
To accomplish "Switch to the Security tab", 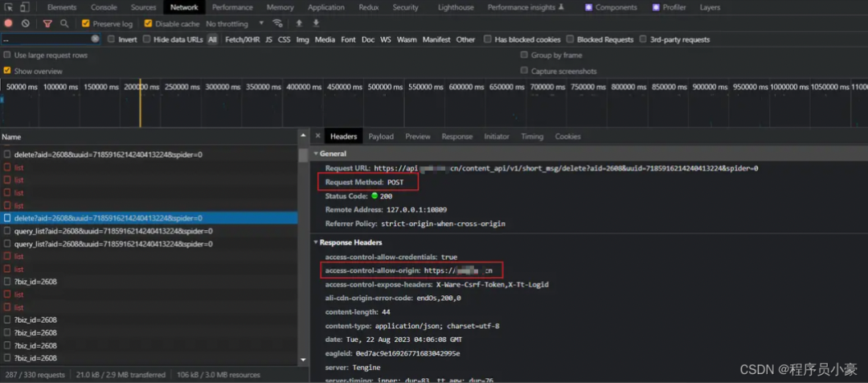I will (406, 7).
